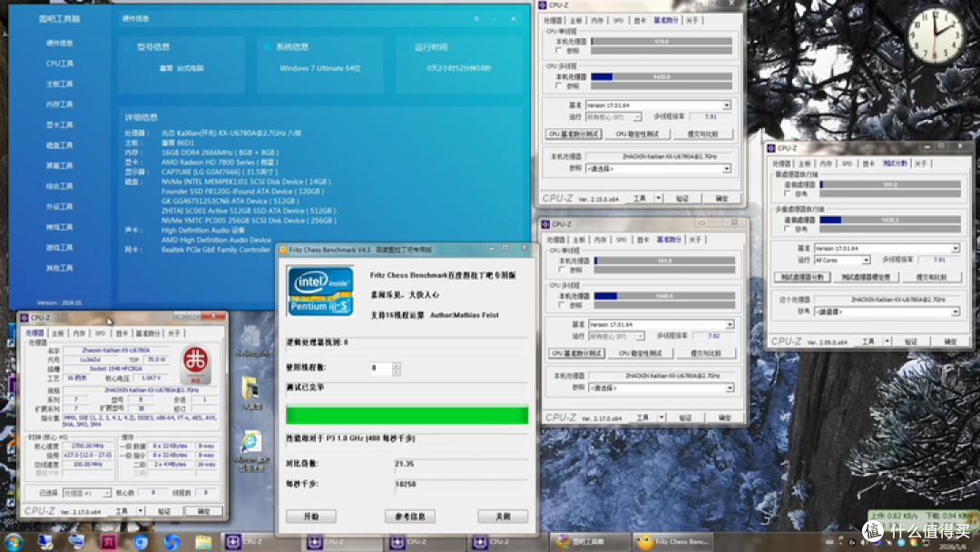Screen dimensions: 980x552
Task: Click the last CPU-Z taskbar button
Action: (507, 542)
